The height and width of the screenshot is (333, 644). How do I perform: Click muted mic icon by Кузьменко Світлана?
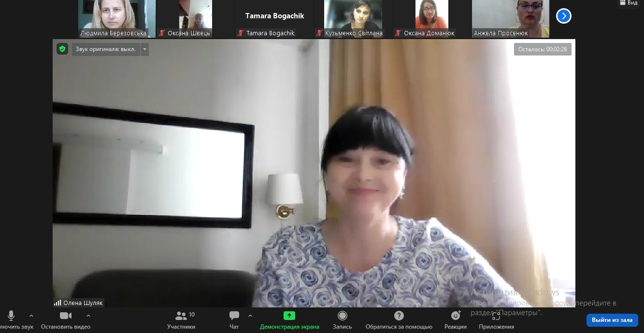[319, 33]
